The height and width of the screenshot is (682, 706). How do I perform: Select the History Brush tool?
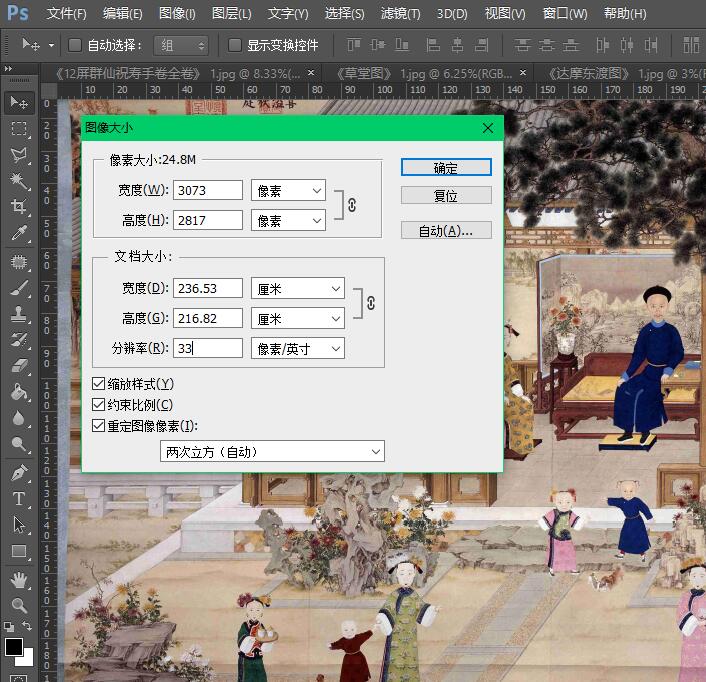click(x=19, y=340)
